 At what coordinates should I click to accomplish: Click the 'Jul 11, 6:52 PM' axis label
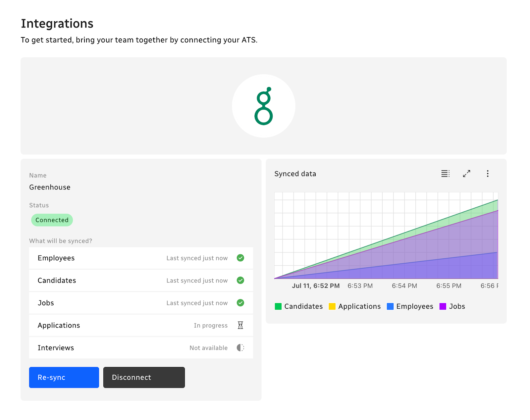click(316, 286)
